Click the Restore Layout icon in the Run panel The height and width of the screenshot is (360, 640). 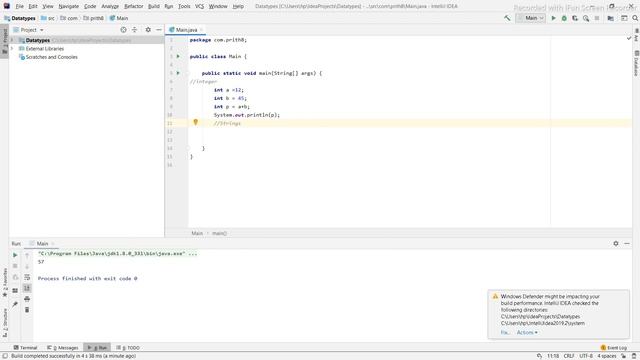click(x=15, y=291)
